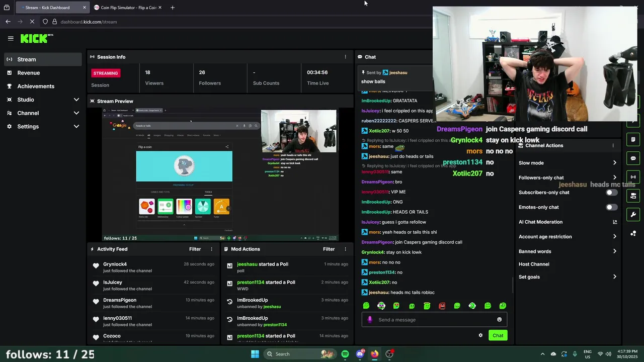The height and width of the screenshot is (362, 644).
Task: Expand the Channel sidebar section
Action: coord(43,113)
